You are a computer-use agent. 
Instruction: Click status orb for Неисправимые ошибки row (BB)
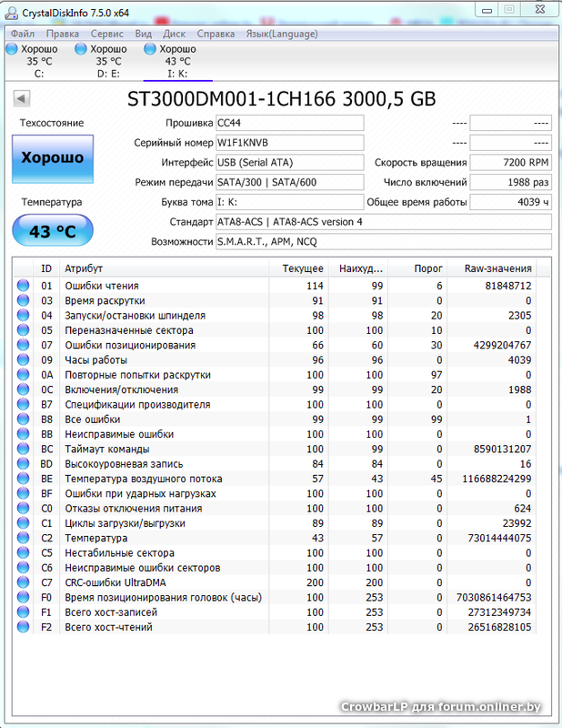[24, 434]
